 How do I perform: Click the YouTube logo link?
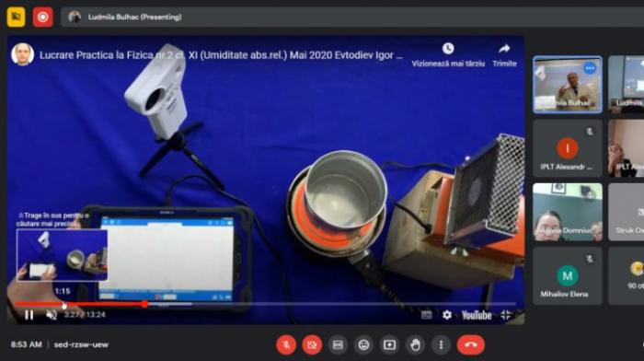(477, 315)
